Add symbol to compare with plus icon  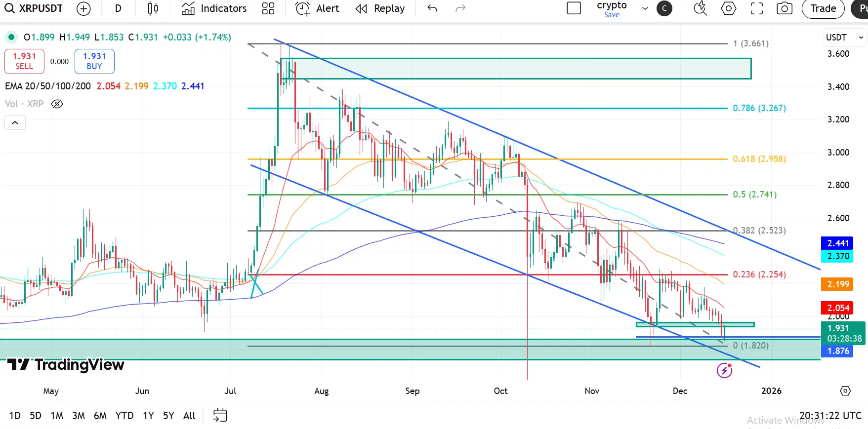tap(84, 8)
